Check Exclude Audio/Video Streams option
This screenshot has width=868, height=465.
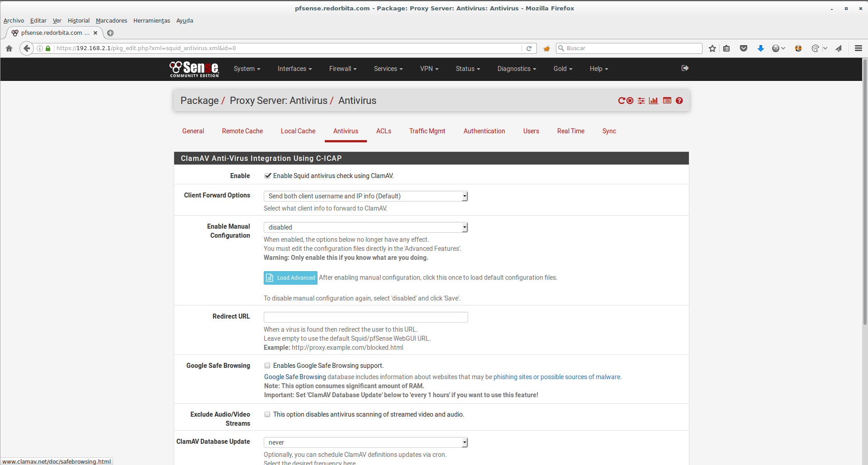267,414
